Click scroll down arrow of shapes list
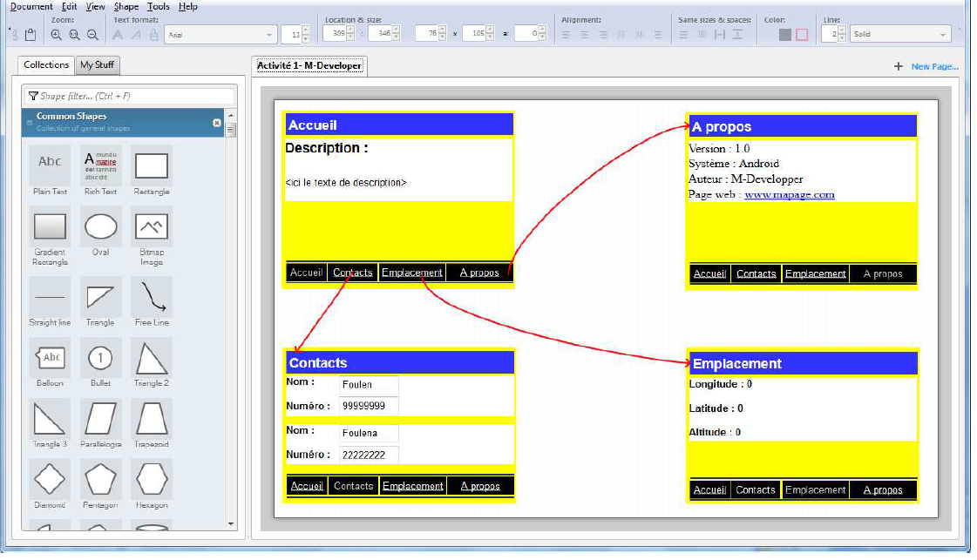 (x=231, y=524)
